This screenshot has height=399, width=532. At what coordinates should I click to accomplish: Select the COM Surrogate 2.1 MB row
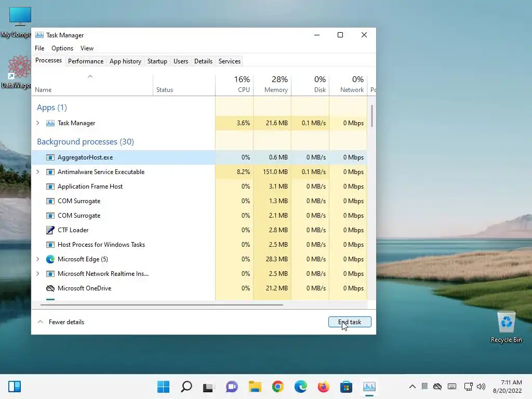tap(199, 216)
